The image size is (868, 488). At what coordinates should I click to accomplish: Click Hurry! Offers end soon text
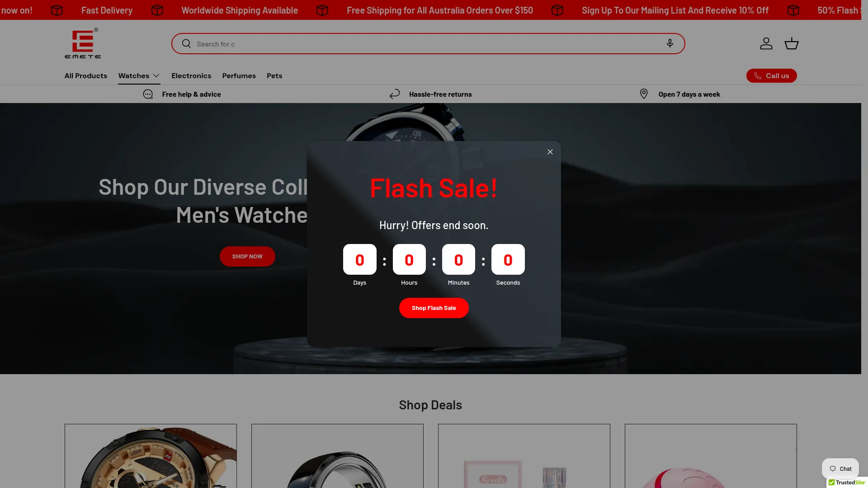click(434, 225)
